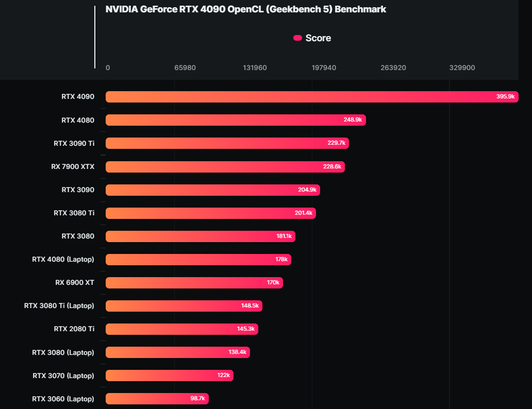Click the 0 axis tick label

point(108,68)
